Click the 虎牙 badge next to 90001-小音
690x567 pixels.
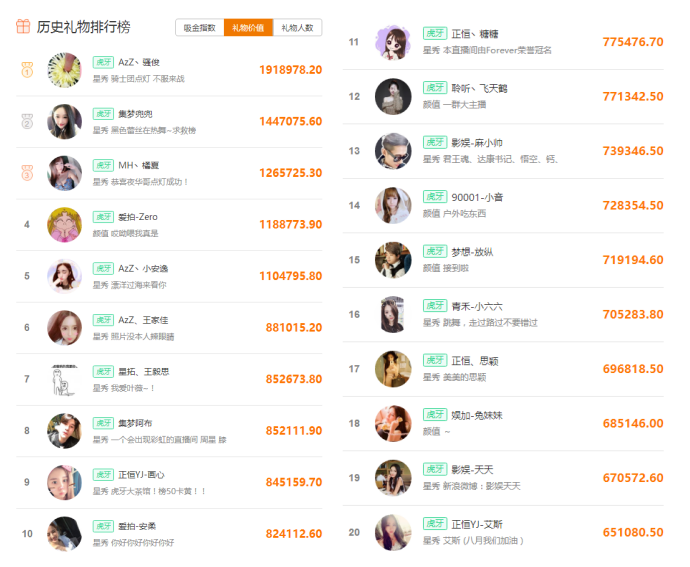tap(434, 197)
